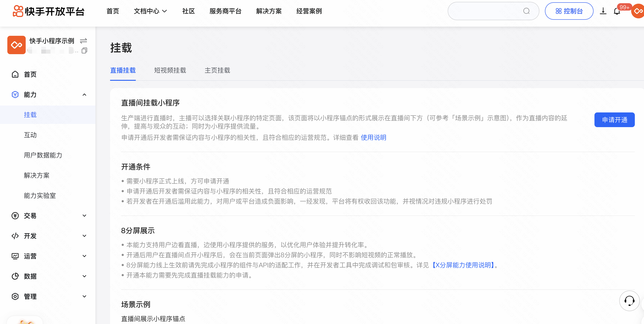Click the switch mini-program arrows icon

point(83,41)
